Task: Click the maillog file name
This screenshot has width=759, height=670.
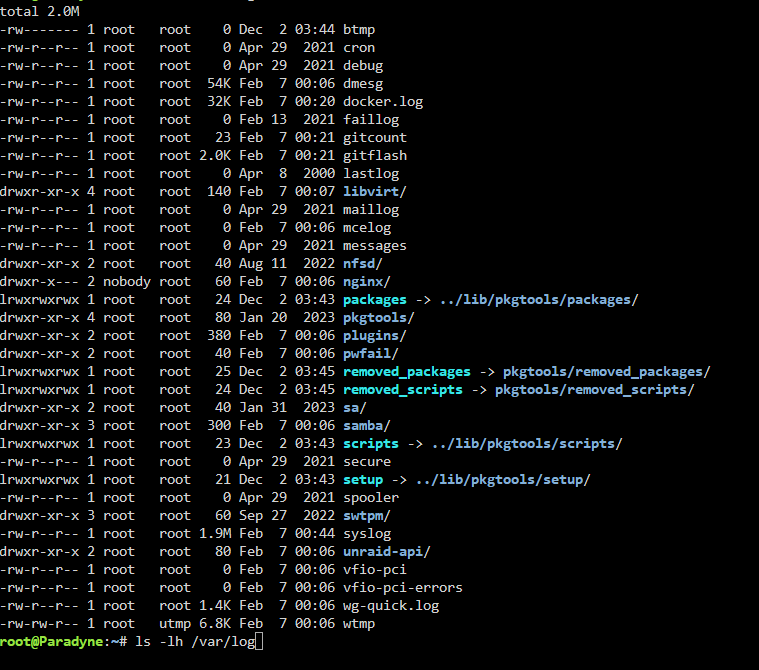Action: coord(371,210)
